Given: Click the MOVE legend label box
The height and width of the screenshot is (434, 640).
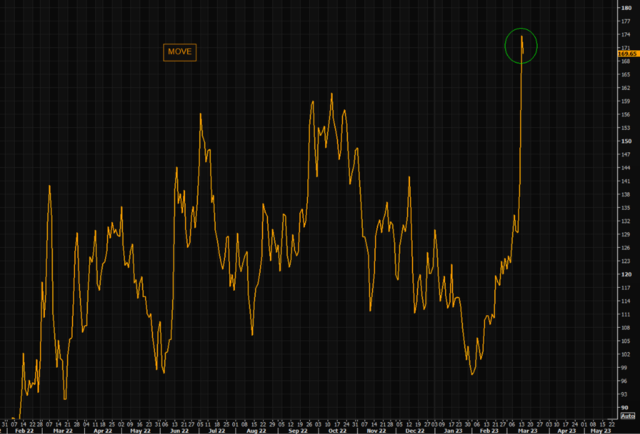Looking at the screenshot, I should [181, 51].
